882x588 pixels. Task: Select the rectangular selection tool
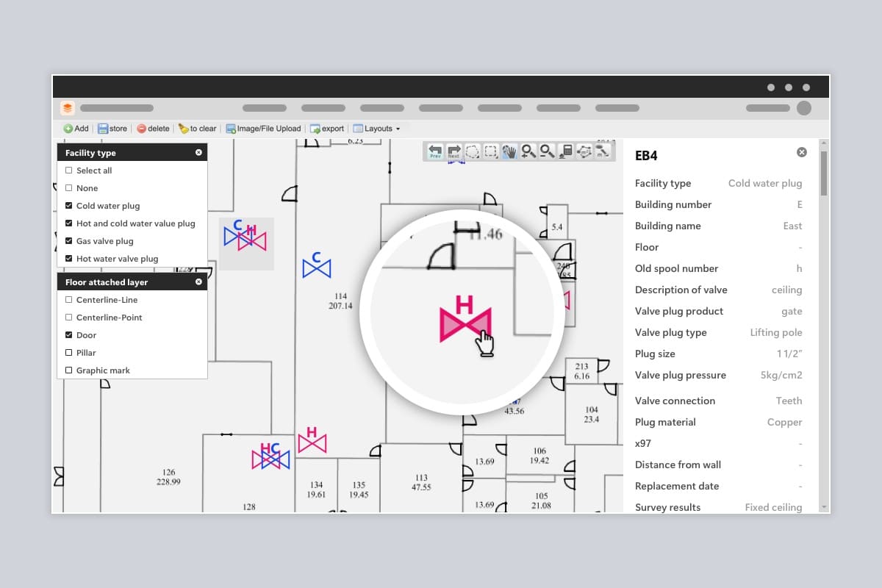pos(491,151)
